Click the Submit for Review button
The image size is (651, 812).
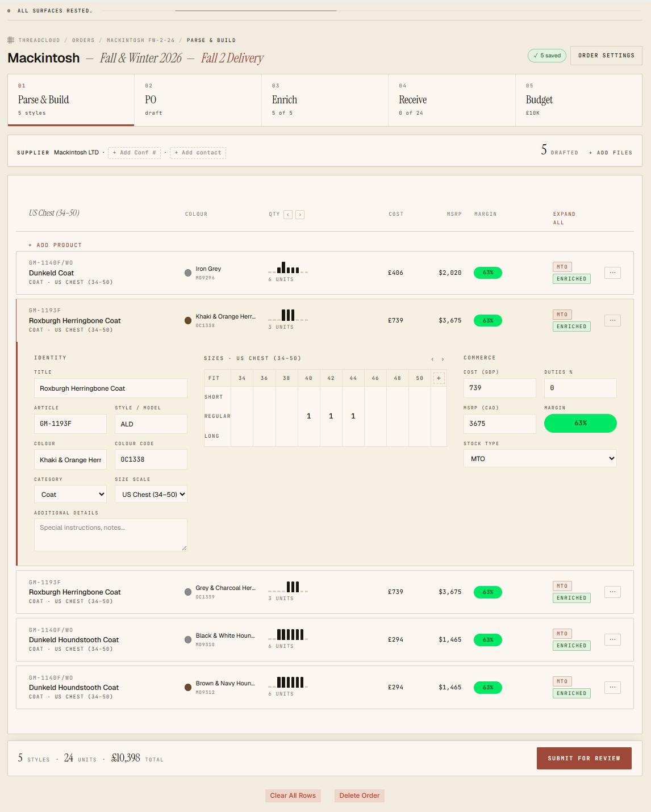584,758
